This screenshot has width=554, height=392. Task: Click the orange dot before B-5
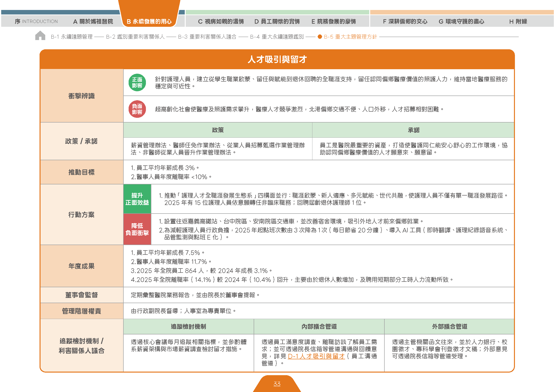coord(320,37)
